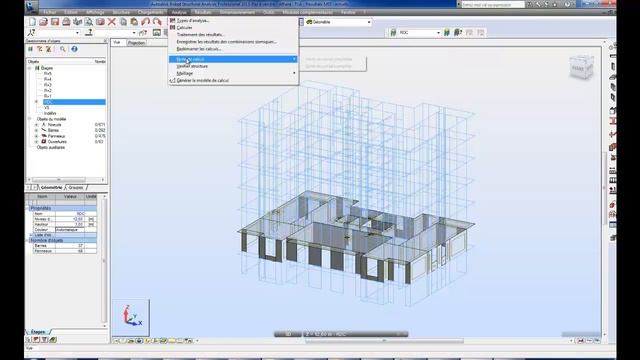Select the Étages bottom tab
This screenshot has width=640, height=360.
click(x=38, y=332)
